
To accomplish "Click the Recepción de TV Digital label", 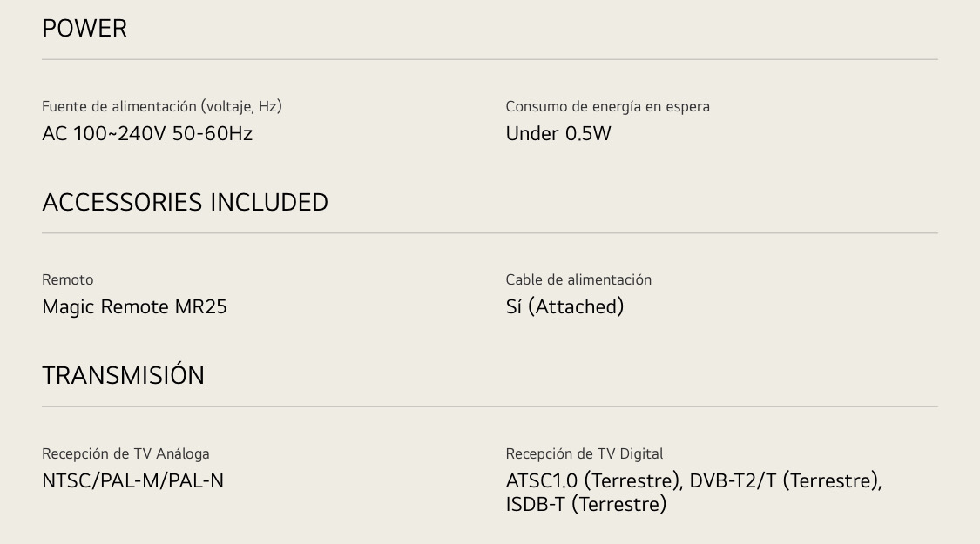I will pyautogui.click(x=585, y=454).
